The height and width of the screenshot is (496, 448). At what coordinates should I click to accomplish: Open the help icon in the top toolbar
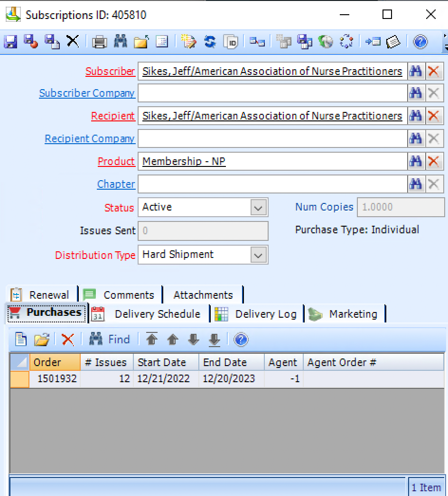(x=420, y=42)
